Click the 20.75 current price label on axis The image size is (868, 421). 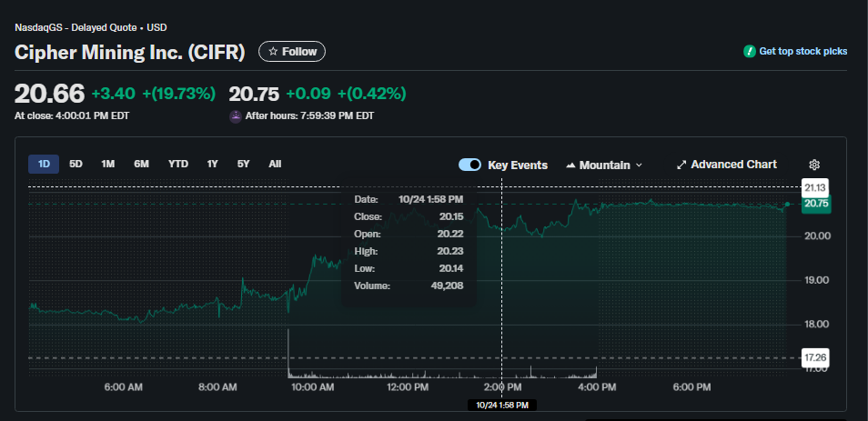click(x=815, y=204)
